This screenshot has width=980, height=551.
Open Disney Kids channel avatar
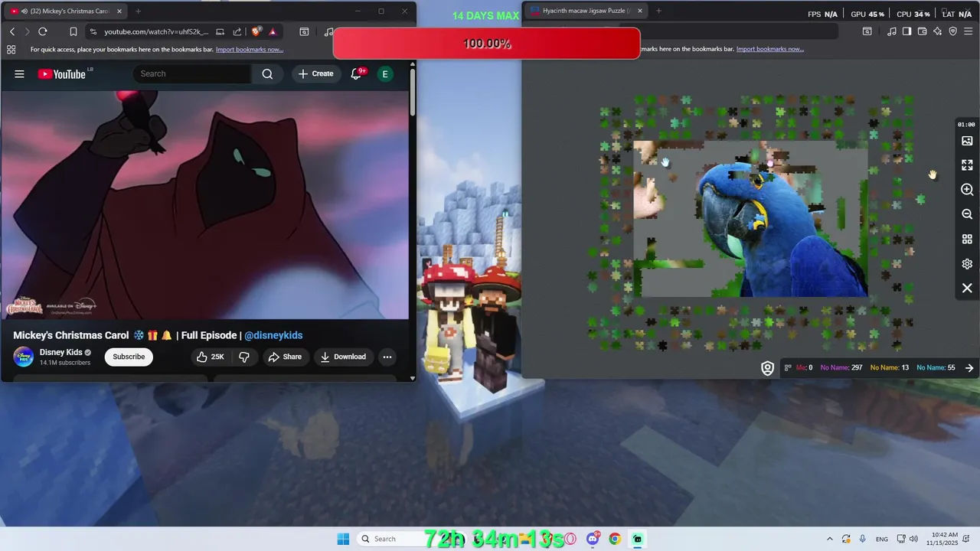[24, 357]
